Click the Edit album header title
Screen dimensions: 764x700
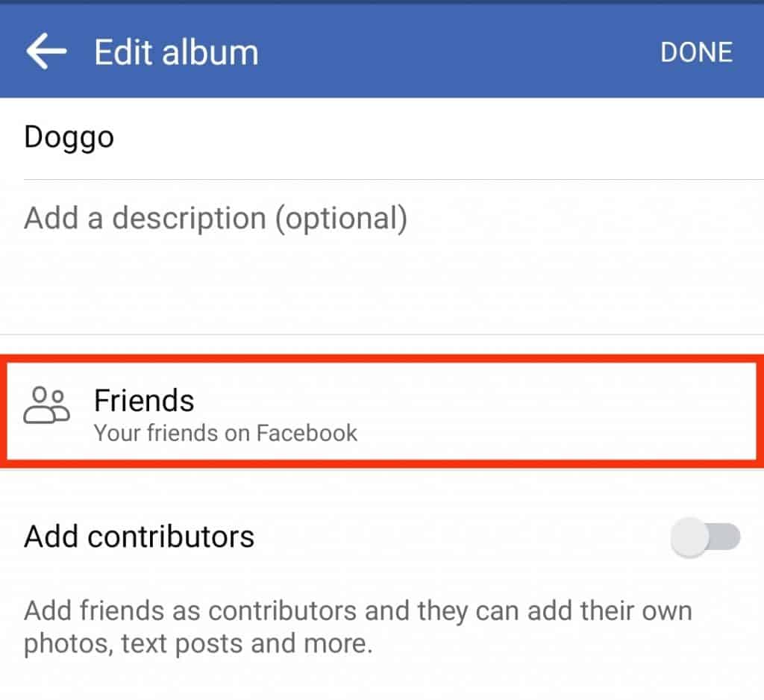coord(175,51)
